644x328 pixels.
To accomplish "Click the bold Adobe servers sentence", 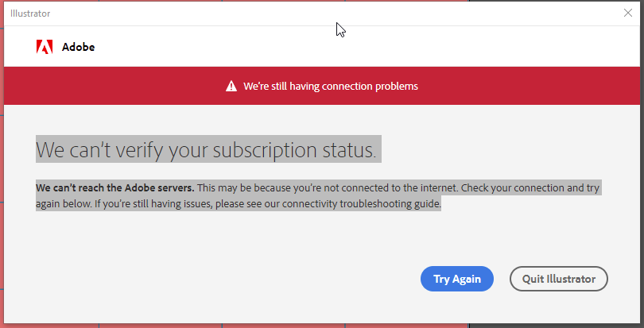I will pyautogui.click(x=115, y=188).
